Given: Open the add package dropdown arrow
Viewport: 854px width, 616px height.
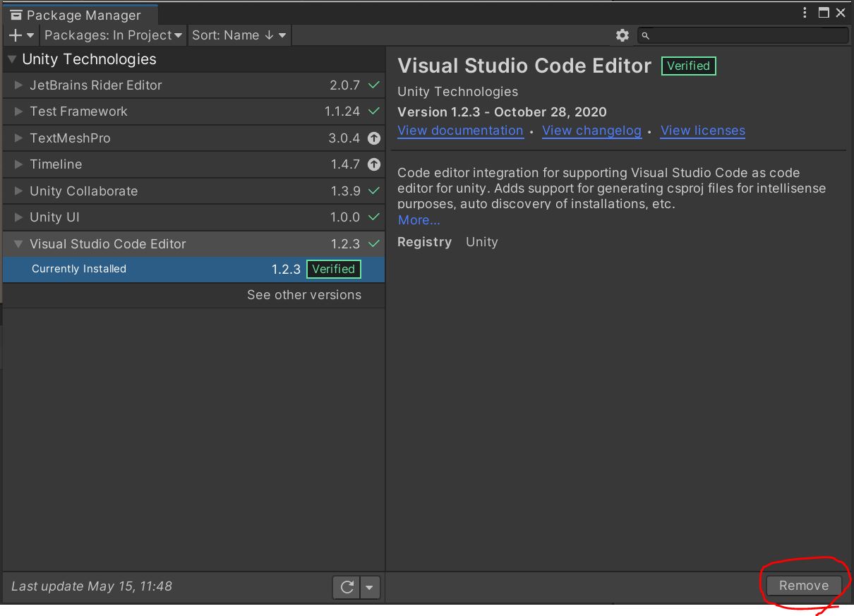Looking at the screenshot, I should (30, 35).
